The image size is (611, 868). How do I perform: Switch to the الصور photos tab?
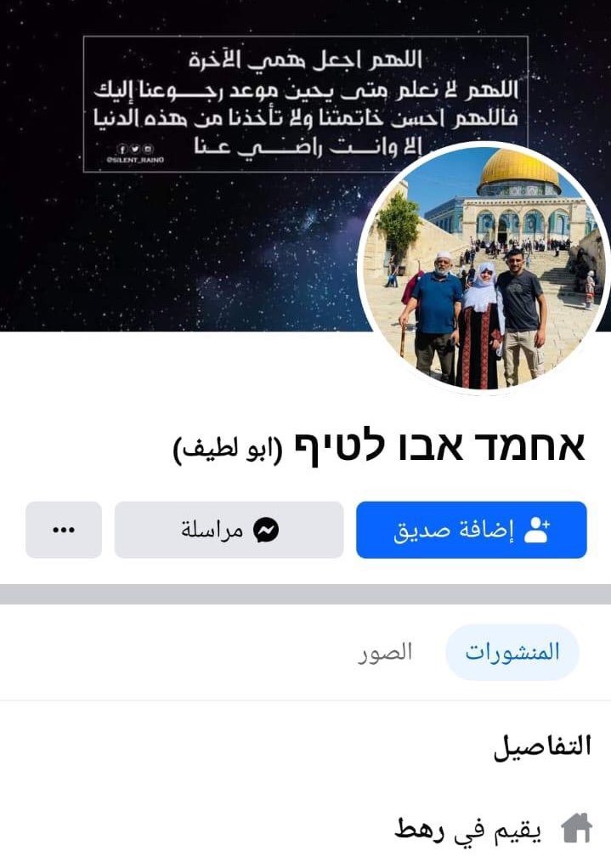pos(385,652)
